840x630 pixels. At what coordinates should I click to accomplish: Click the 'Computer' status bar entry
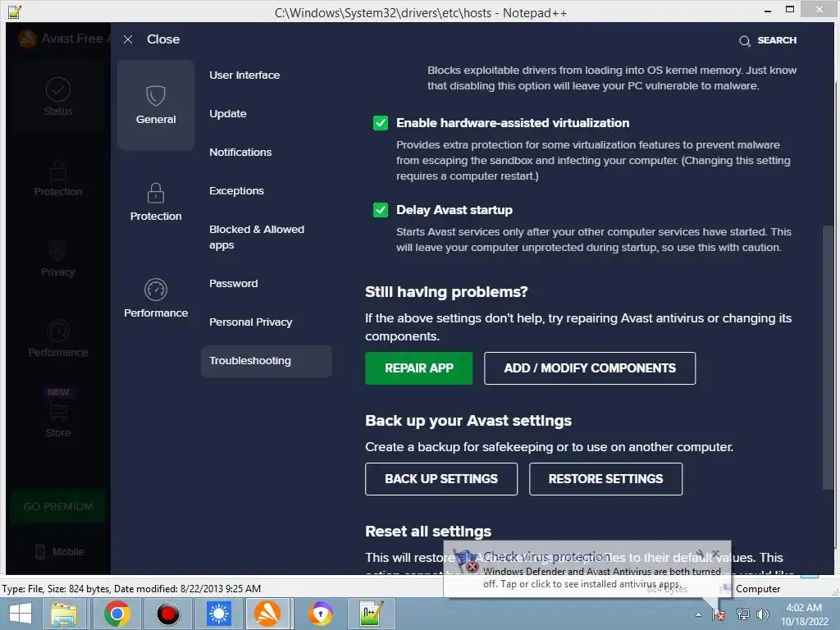(x=757, y=589)
